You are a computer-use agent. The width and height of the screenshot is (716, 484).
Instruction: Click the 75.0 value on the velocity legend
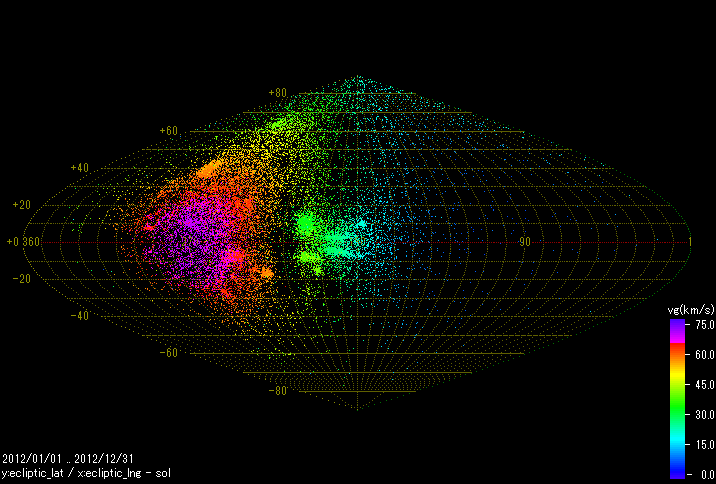[705, 325]
